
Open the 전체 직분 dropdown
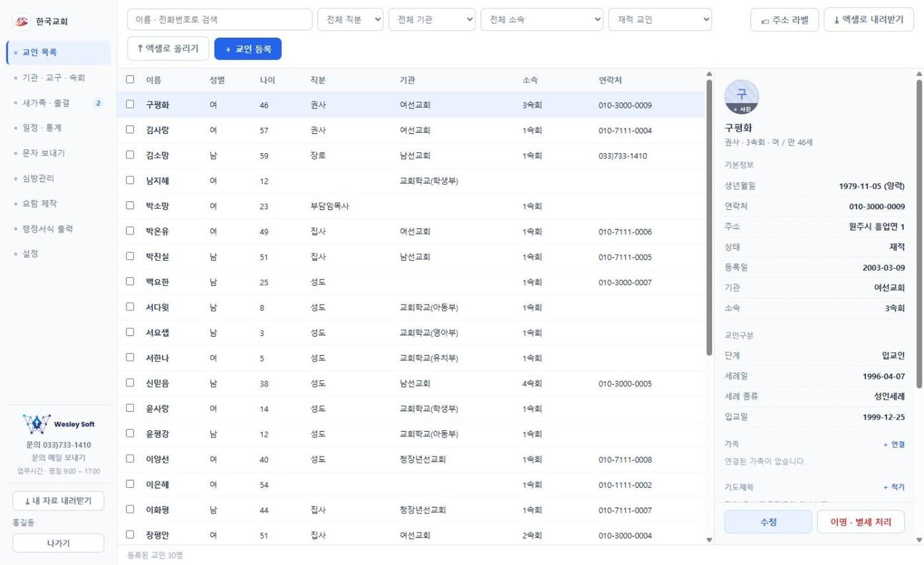click(351, 20)
